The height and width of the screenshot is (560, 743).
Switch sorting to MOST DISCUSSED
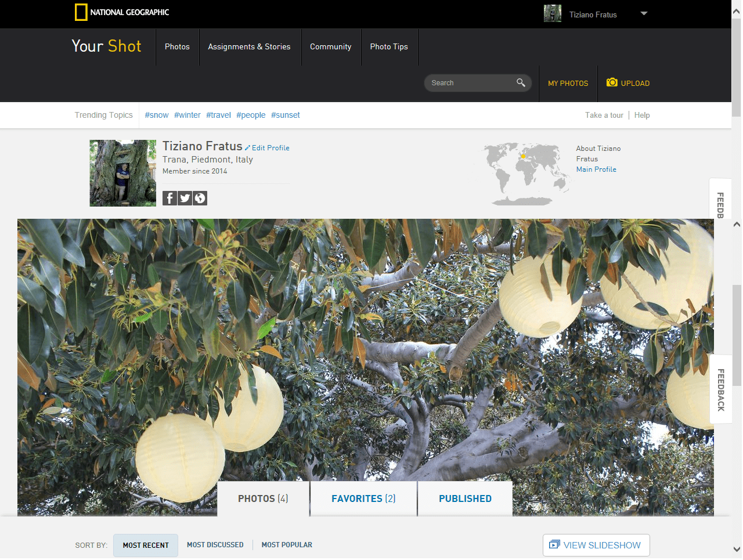tap(215, 544)
